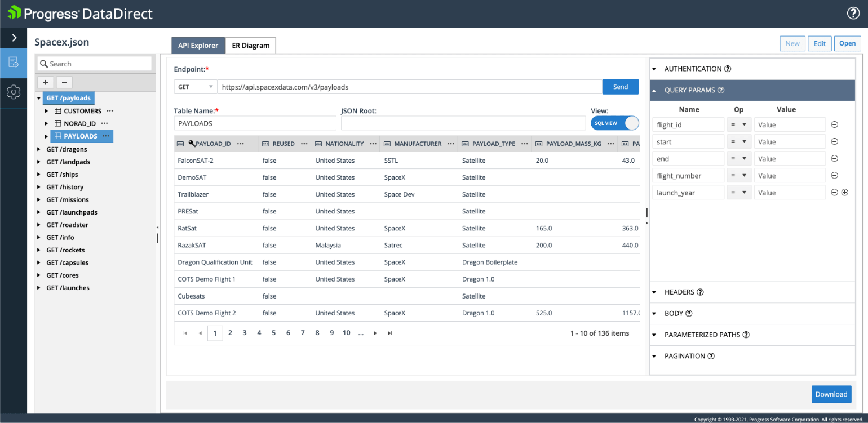This screenshot has width=868, height=423.
Task: Click the help icon in the top bar
Action: coord(853,13)
